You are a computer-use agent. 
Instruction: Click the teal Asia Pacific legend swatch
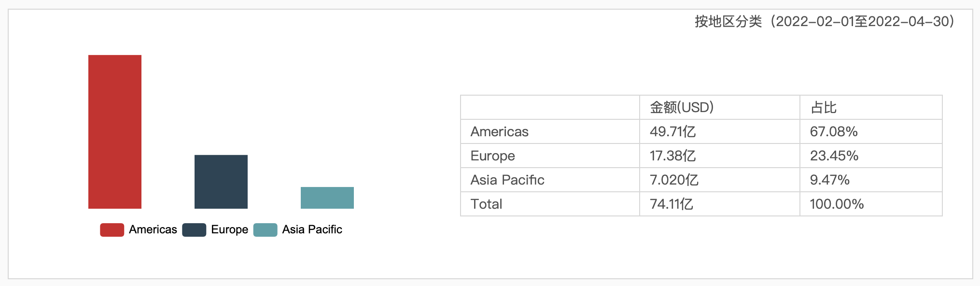(265, 230)
